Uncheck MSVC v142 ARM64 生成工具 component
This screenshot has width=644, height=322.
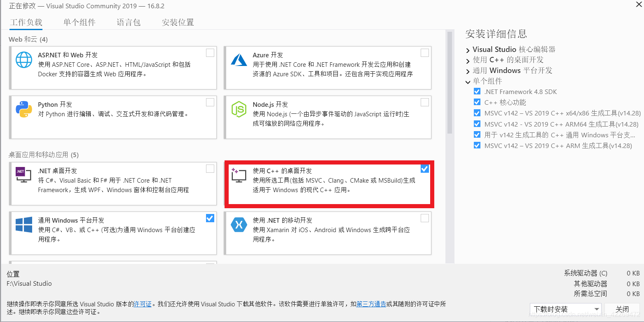[477, 124]
